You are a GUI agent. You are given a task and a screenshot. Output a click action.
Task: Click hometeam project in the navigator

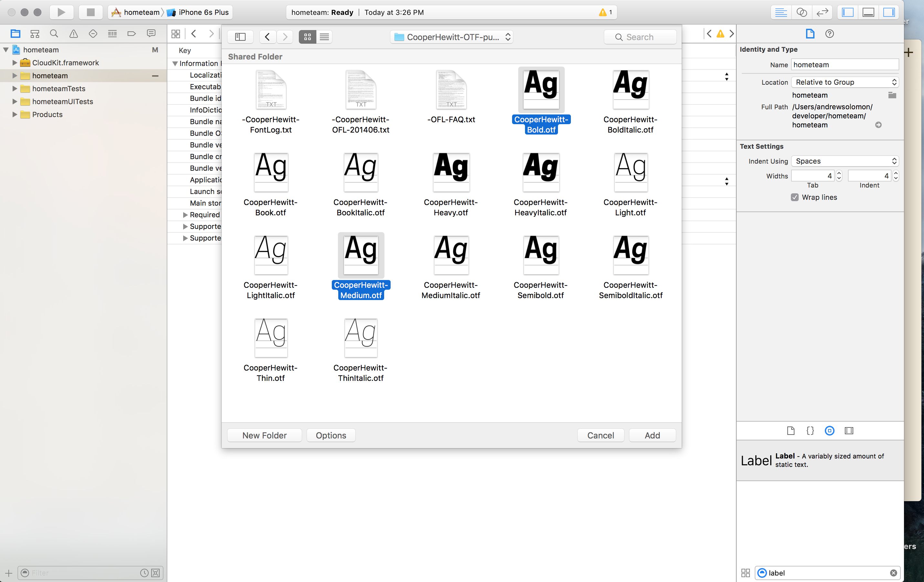[40, 49]
